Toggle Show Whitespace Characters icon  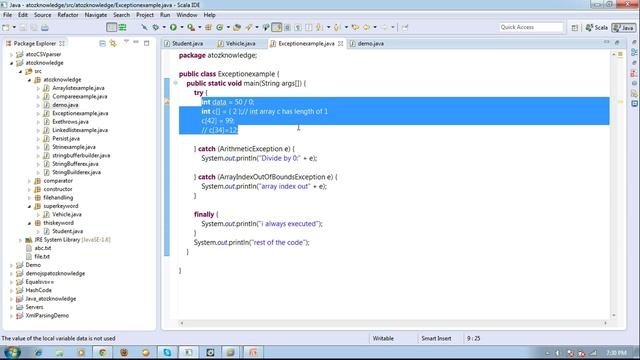(x=298, y=27)
